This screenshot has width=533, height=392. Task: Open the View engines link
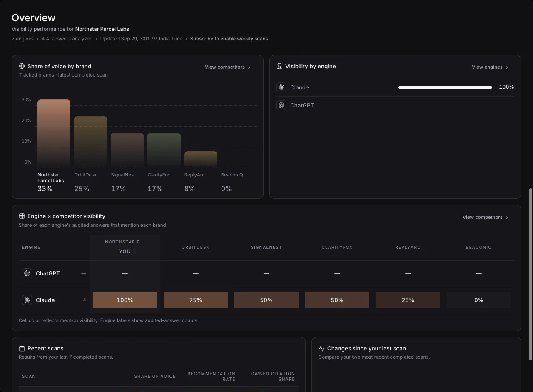pyautogui.click(x=490, y=67)
